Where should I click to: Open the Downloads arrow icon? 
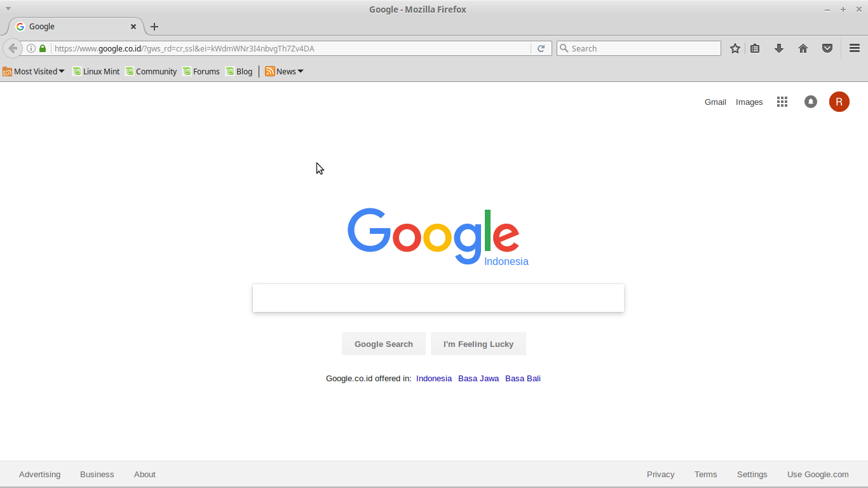(779, 48)
